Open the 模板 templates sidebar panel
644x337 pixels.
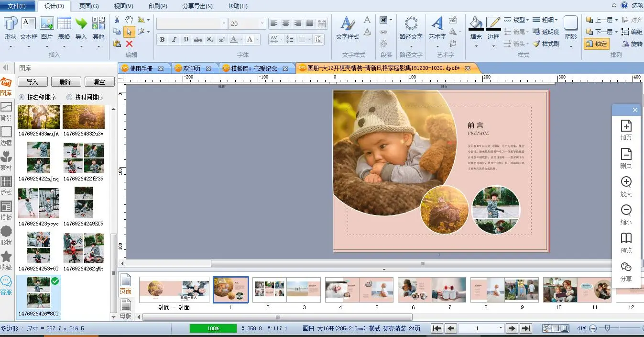point(6,210)
